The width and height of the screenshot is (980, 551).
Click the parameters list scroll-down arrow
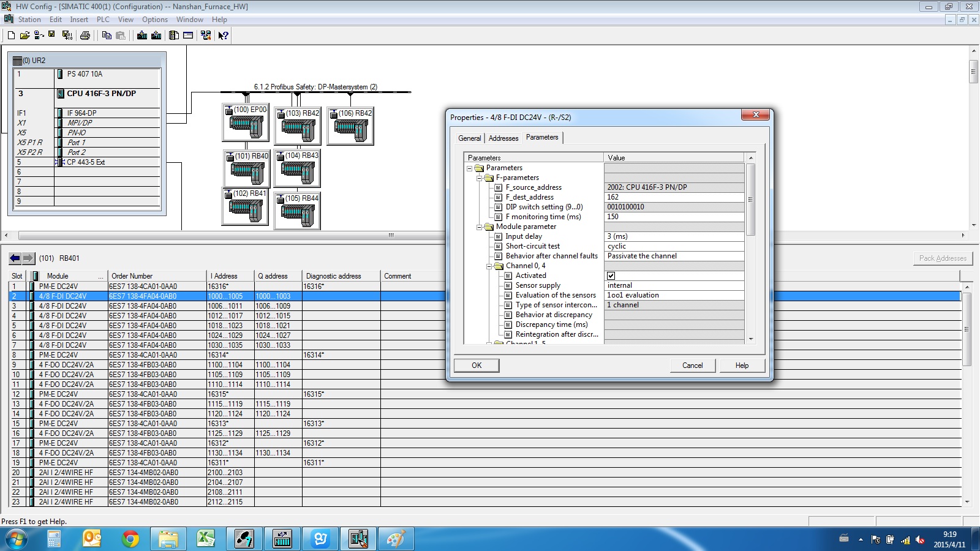[x=751, y=339]
